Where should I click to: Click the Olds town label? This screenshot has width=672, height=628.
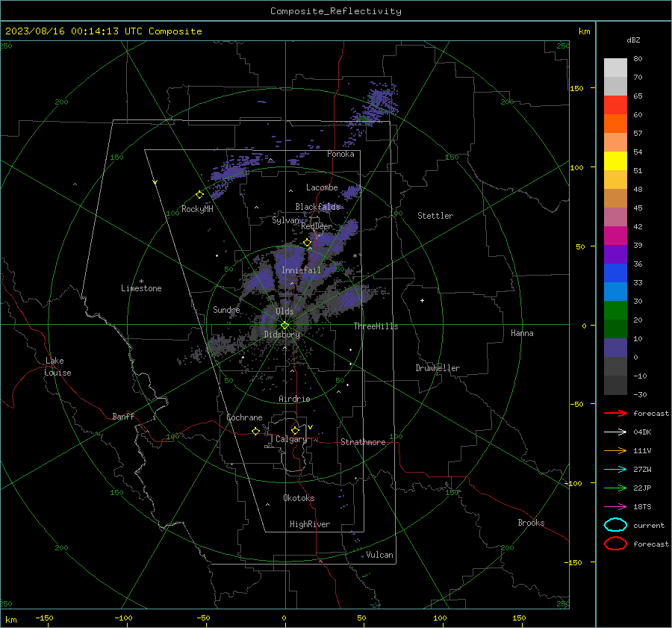pos(284,311)
